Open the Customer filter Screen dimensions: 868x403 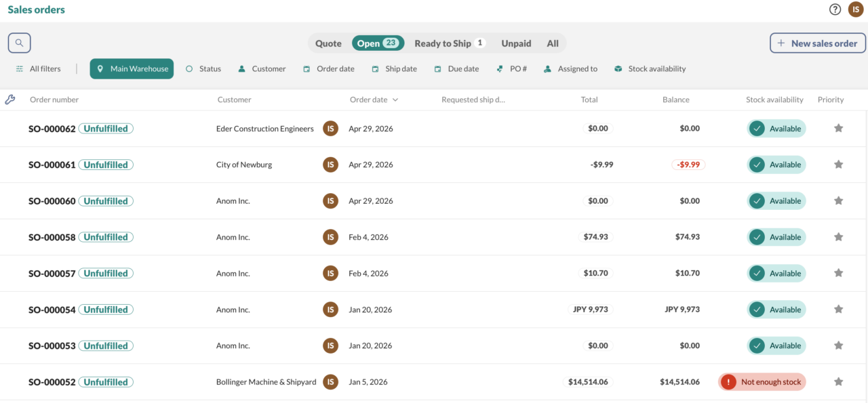coord(262,69)
